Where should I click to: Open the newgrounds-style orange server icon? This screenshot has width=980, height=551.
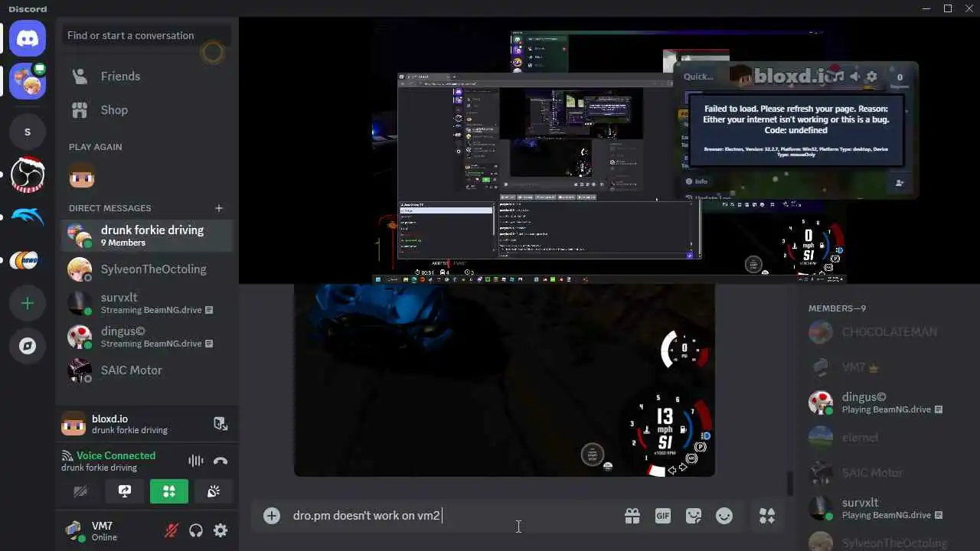(x=28, y=261)
